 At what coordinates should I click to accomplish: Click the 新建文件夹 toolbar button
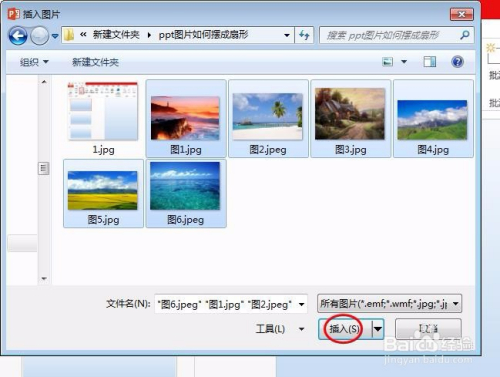click(95, 62)
